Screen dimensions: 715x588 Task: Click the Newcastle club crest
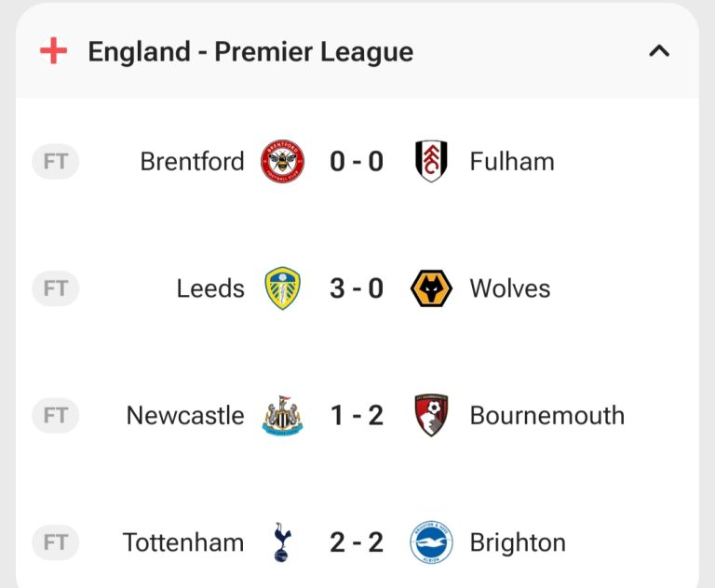point(282,416)
